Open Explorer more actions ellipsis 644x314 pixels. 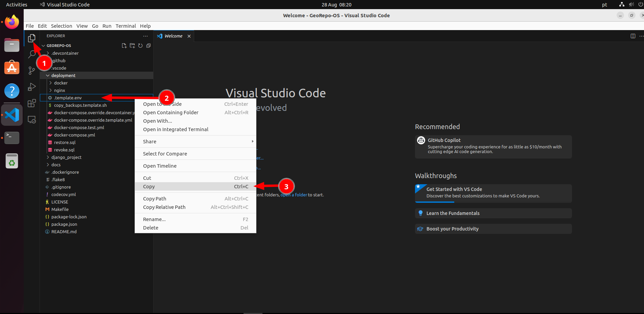tap(145, 36)
